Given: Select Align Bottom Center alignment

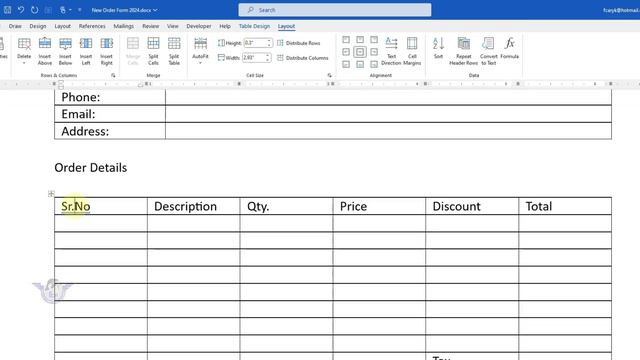Looking at the screenshot, I should [360, 64].
